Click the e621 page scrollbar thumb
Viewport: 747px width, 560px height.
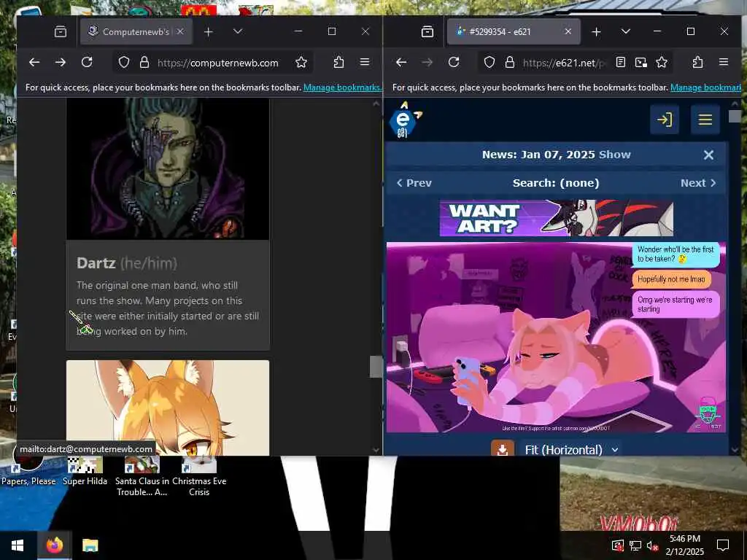click(x=734, y=116)
